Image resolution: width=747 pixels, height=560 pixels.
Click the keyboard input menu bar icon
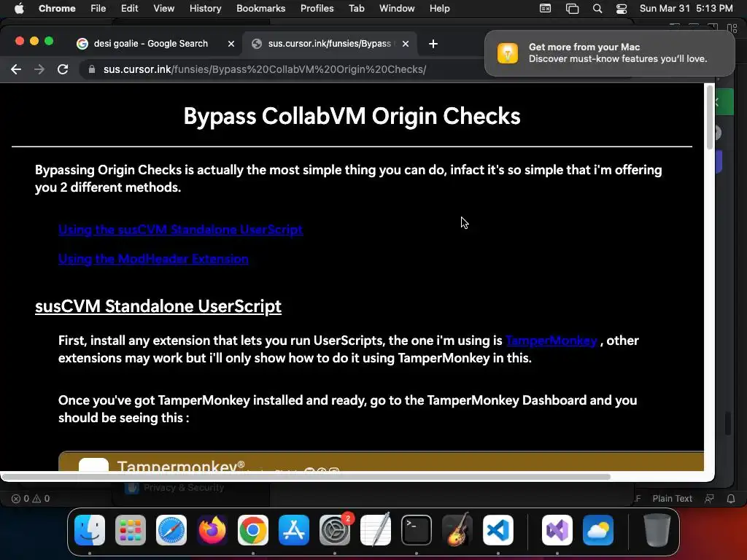(x=546, y=9)
